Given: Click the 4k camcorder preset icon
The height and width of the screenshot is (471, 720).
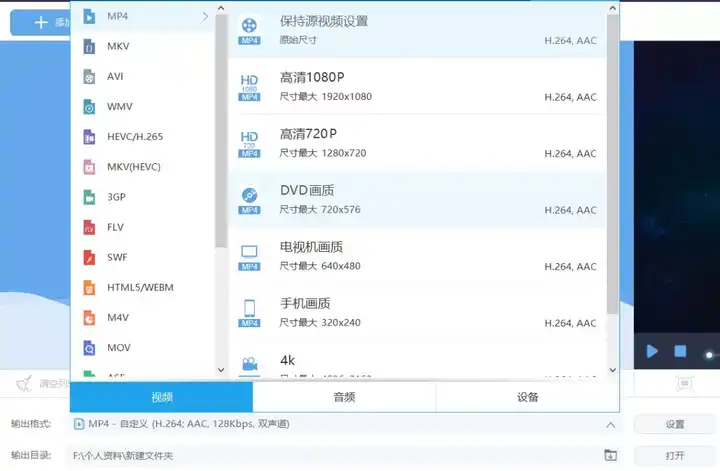Looking at the screenshot, I should click(x=249, y=366).
